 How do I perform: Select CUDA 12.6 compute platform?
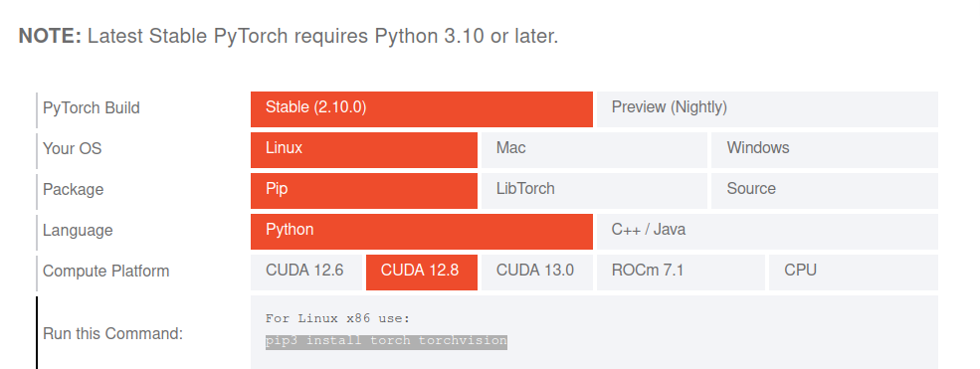[x=306, y=273]
